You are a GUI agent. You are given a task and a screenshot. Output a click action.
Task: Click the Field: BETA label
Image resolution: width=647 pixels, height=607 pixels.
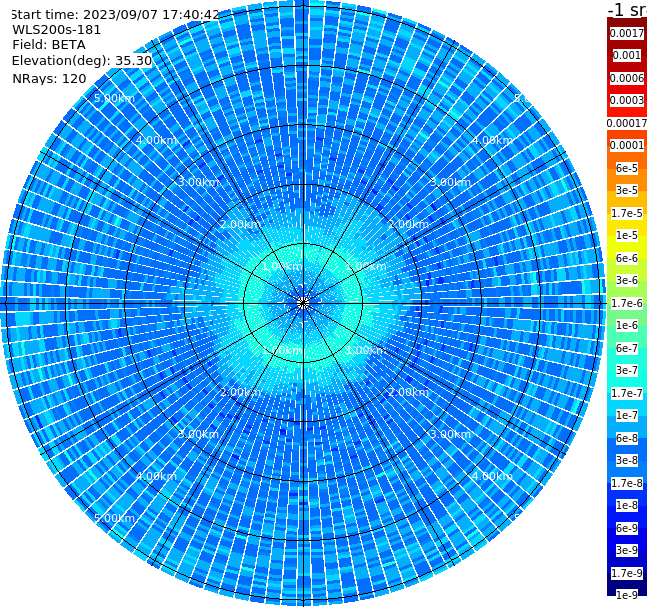[x=49, y=45]
